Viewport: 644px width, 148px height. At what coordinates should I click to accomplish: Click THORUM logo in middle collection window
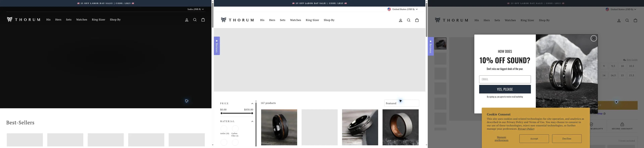(x=237, y=20)
